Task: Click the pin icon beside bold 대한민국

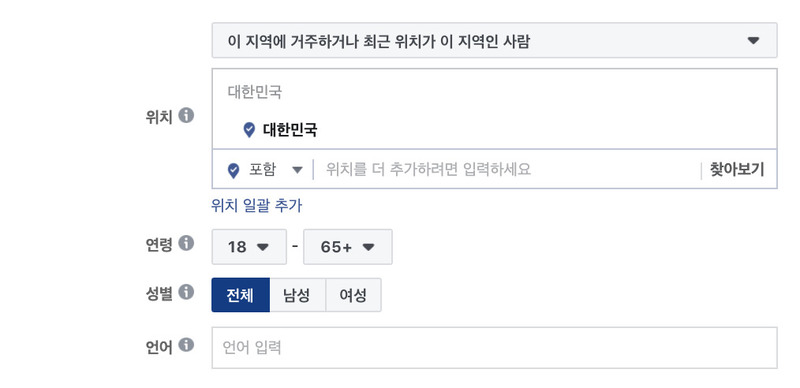Action: (x=249, y=130)
